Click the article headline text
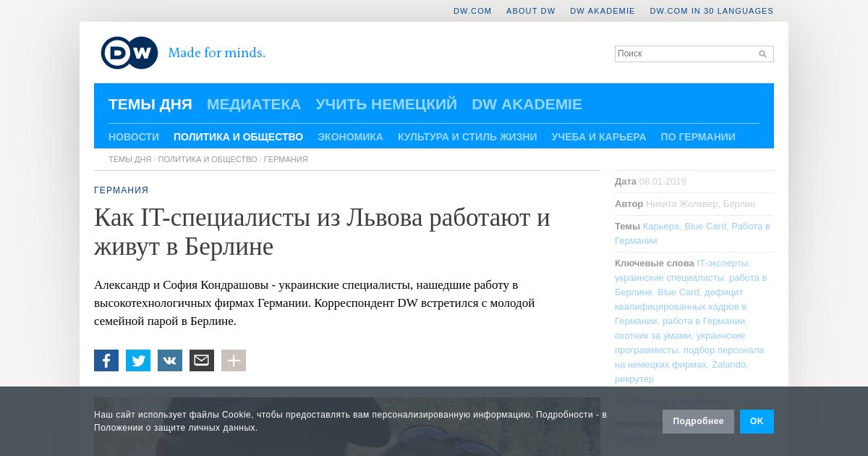This screenshot has width=868, height=456. (322, 232)
